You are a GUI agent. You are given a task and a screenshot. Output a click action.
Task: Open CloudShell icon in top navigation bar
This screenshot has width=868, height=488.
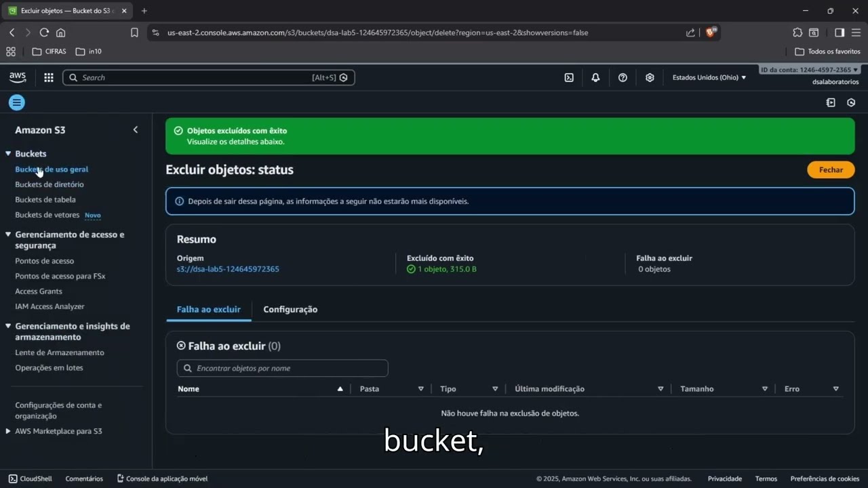(x=569, y=77)
